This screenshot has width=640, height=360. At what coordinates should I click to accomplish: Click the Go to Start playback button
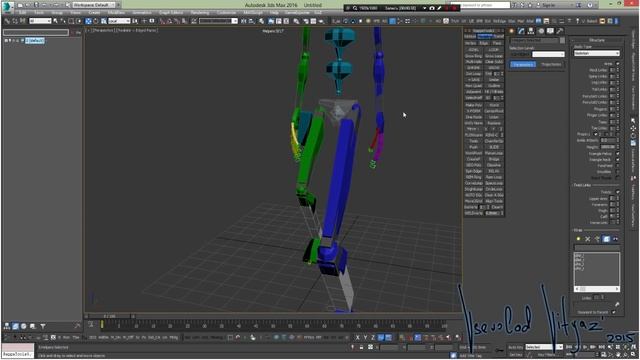pos(569,347)
